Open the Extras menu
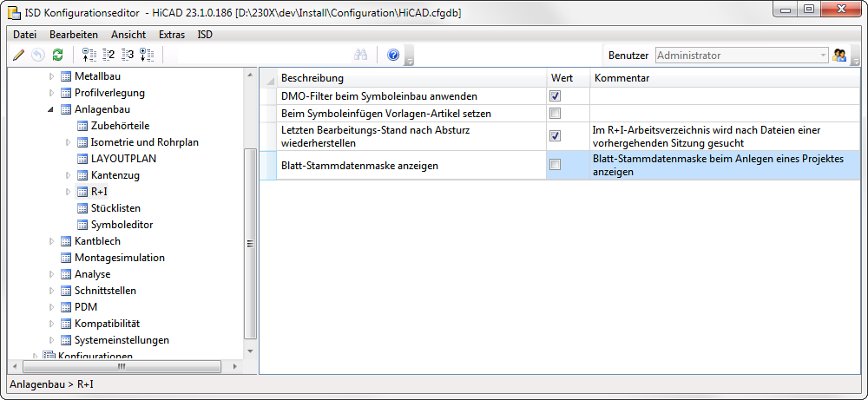868x400 pixels. pyautogui.click(x=172, y=35)
